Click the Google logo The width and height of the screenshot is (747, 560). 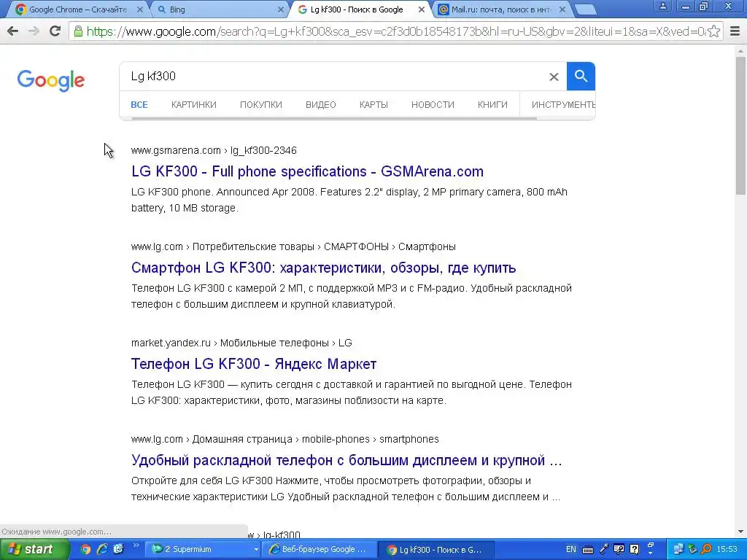click(51, 80)
